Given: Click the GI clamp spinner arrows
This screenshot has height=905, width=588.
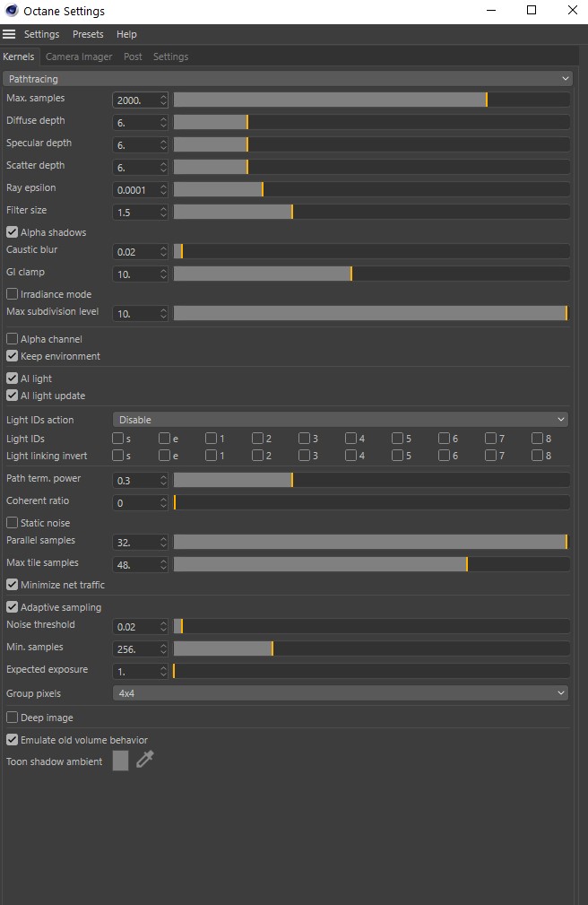Looking at the screenshot, I should (x=163, y=274).
